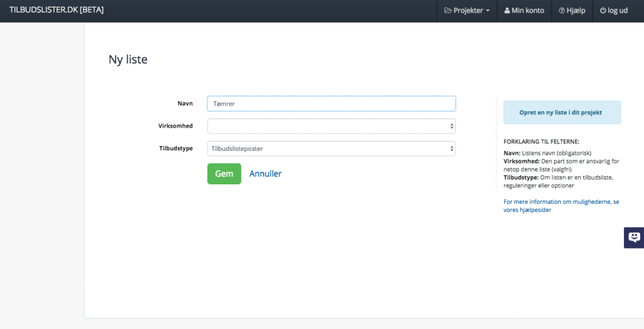Open Min konto page
Screen dimensions: 644x329
pyautogui.click(x=524, y=11)
